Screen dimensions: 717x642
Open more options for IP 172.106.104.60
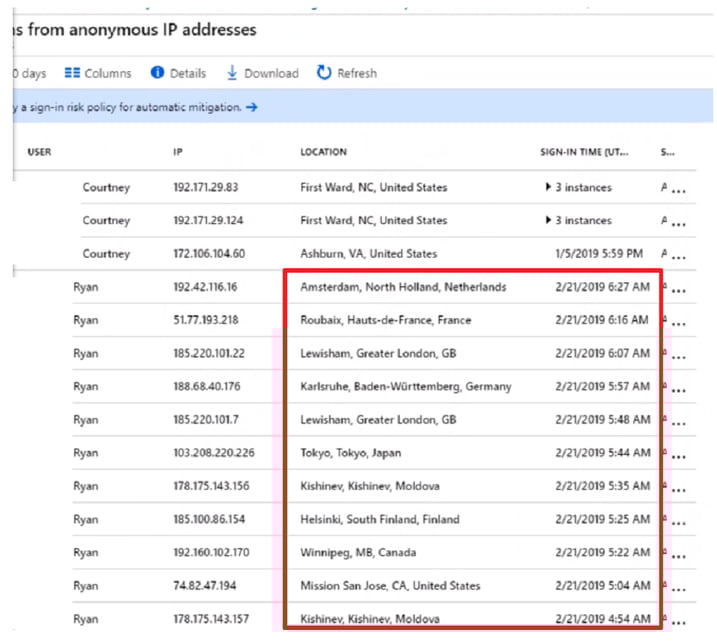[x=679, y=258]
